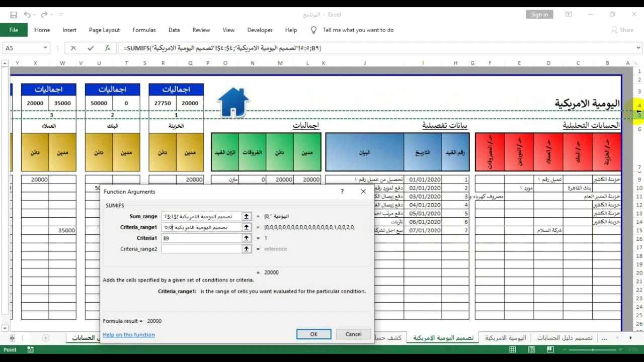Click the Share button

pyautogui.click(x=622, y=30)
